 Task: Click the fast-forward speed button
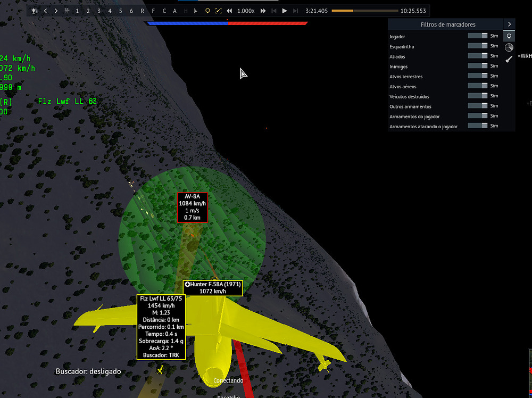(x=263, y=11)
